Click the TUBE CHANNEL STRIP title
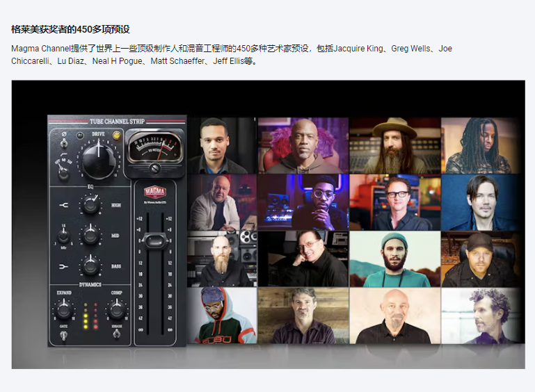The height and width of the screenshot is (392, 535). pos(117,122)
